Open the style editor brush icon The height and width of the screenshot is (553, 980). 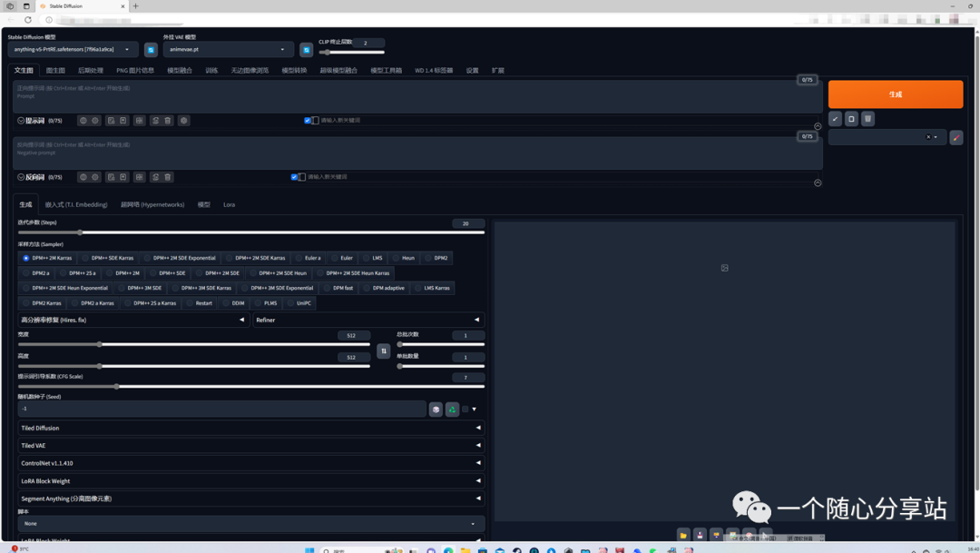[x=956, y=138]
